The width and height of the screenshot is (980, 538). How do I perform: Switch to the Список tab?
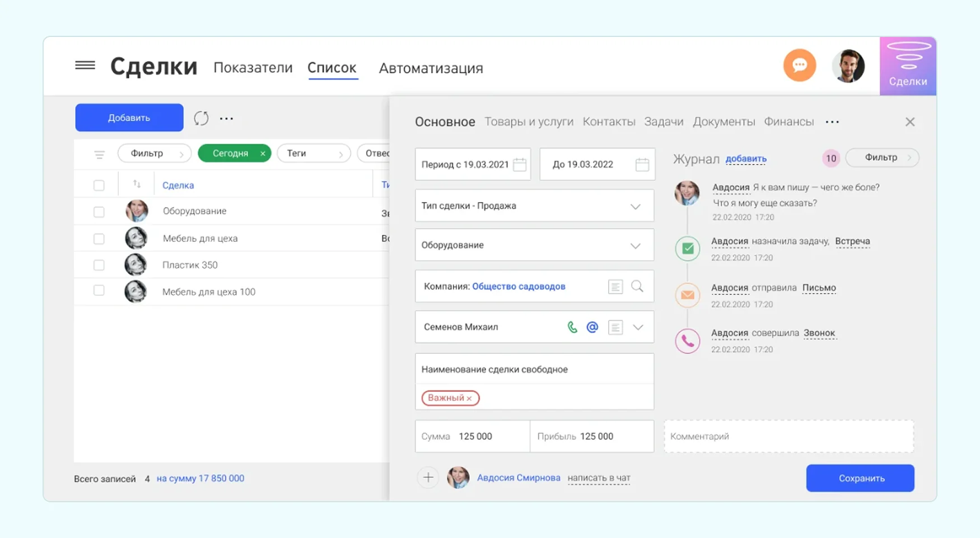point(332,68)
